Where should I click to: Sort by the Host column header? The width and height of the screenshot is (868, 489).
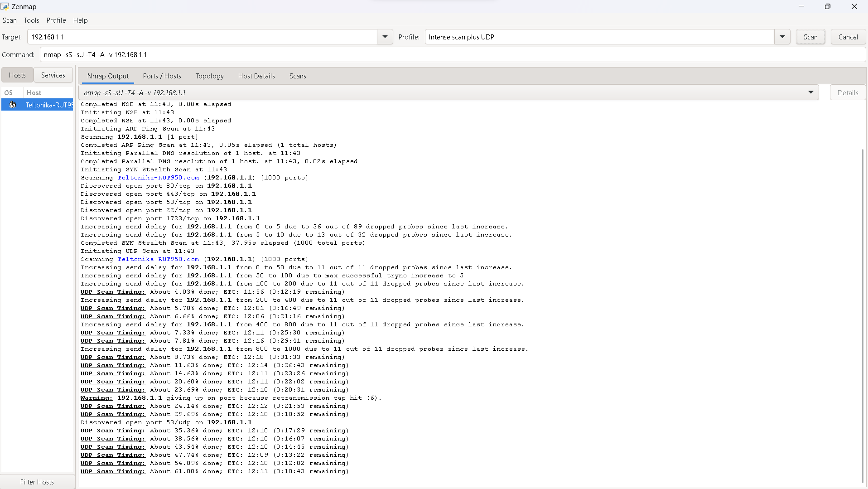pos(48,92)
